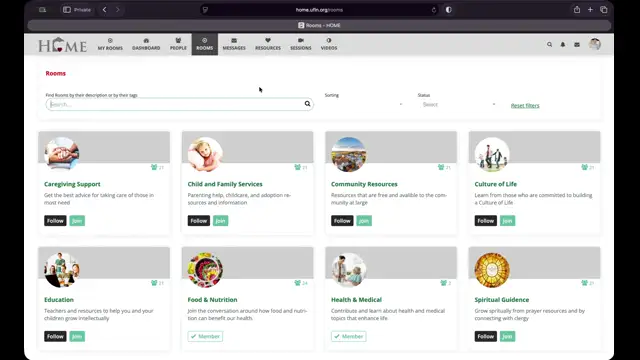Follow the Education room
The width and height of the screenshot is (640, 360).
pos(55,336)
